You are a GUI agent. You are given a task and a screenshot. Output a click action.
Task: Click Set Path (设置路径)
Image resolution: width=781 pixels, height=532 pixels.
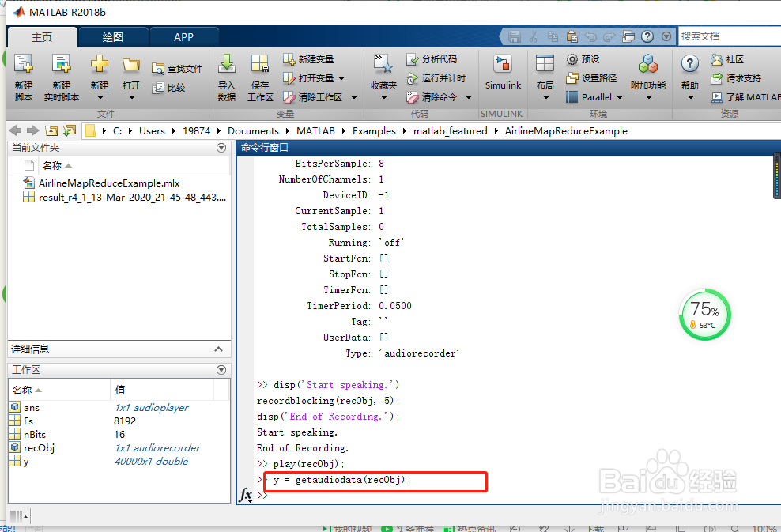coord(591,78)
